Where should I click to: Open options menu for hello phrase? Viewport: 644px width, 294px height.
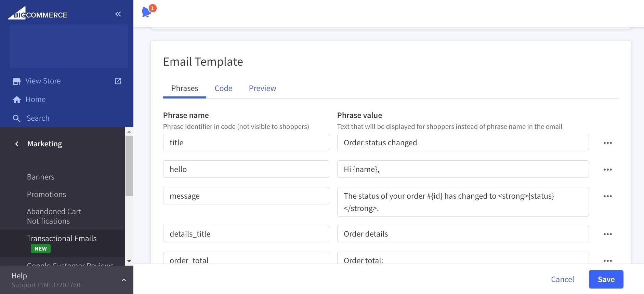(607, 170)
